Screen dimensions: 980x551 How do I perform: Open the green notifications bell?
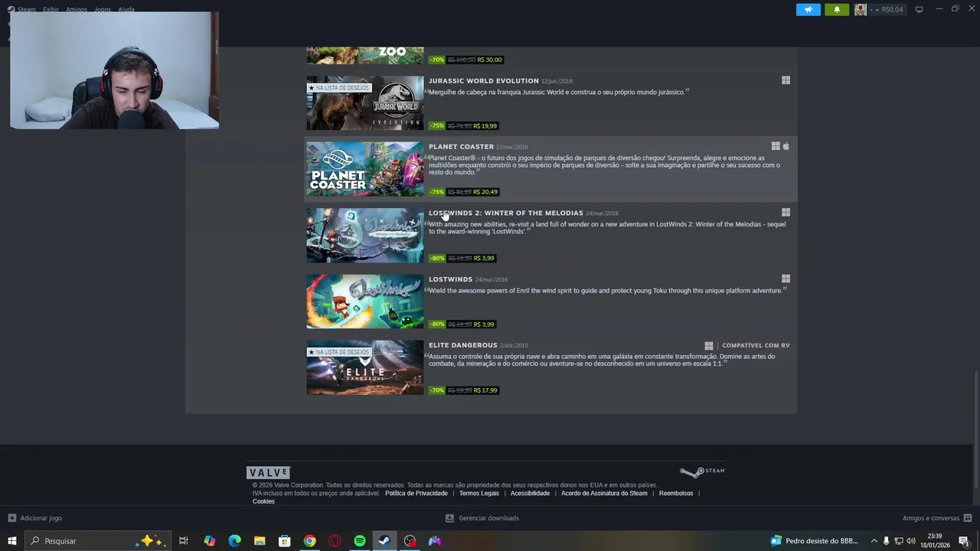837,9
